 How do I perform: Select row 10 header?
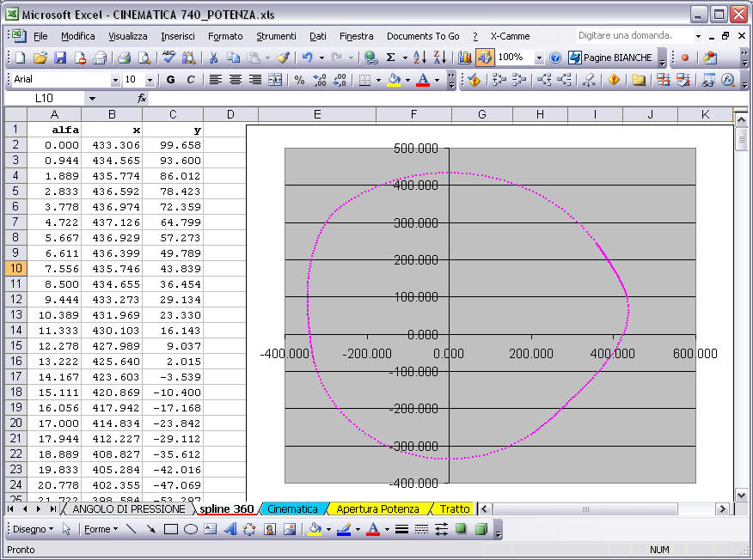pyautogui.click(x=15, y=269)
